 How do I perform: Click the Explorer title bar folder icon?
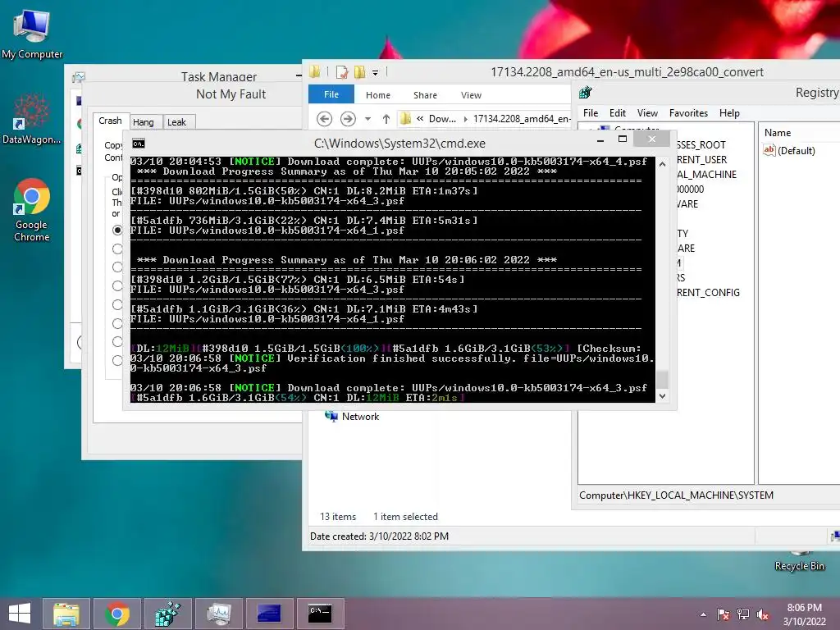(x=315, y=72)
